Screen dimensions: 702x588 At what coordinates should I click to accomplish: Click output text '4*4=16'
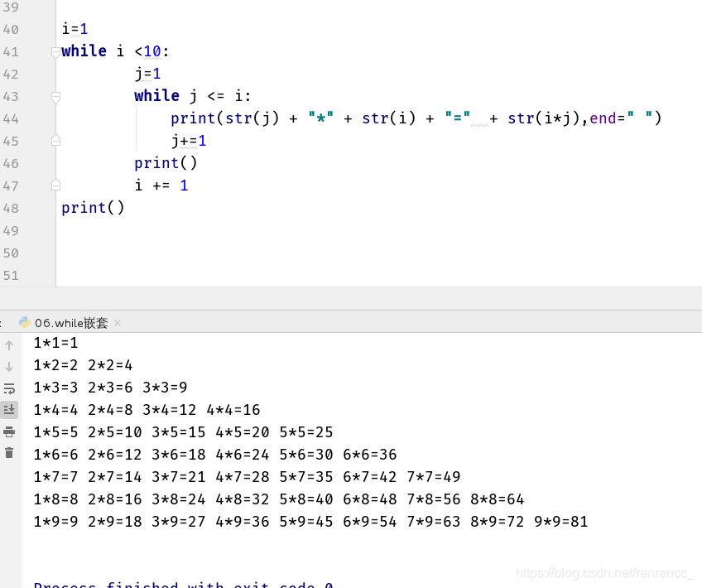pyautogui.click(x=233, y=410)
